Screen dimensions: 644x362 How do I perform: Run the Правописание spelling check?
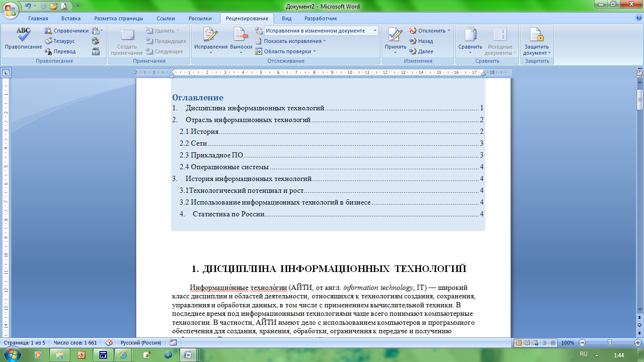[x=23, y=39]
